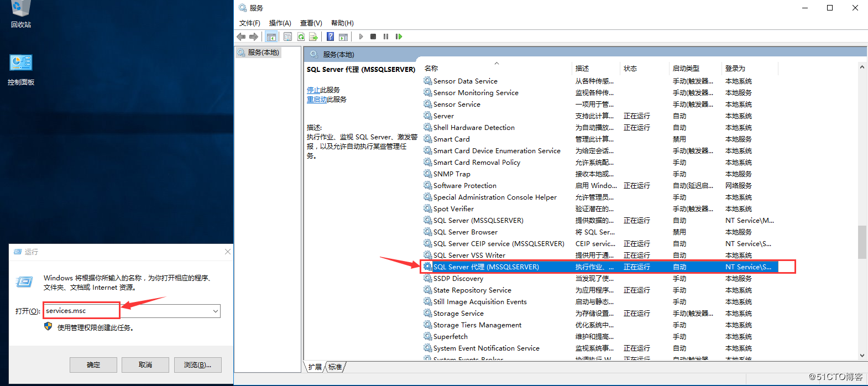Screen dimensions: 868x386
Task: Select Special Administration Console Helper service
Action: tap(600, 197)
